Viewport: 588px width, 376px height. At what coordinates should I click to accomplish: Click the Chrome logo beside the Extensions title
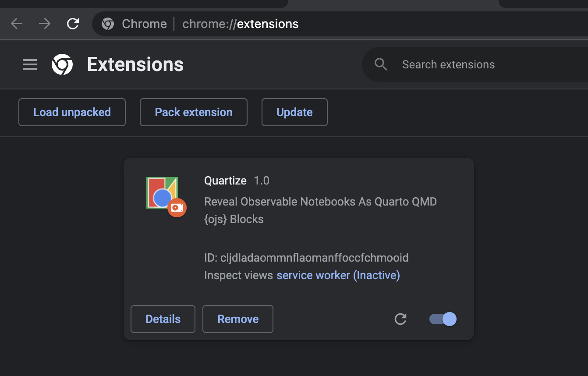click(x=62, y=64)
